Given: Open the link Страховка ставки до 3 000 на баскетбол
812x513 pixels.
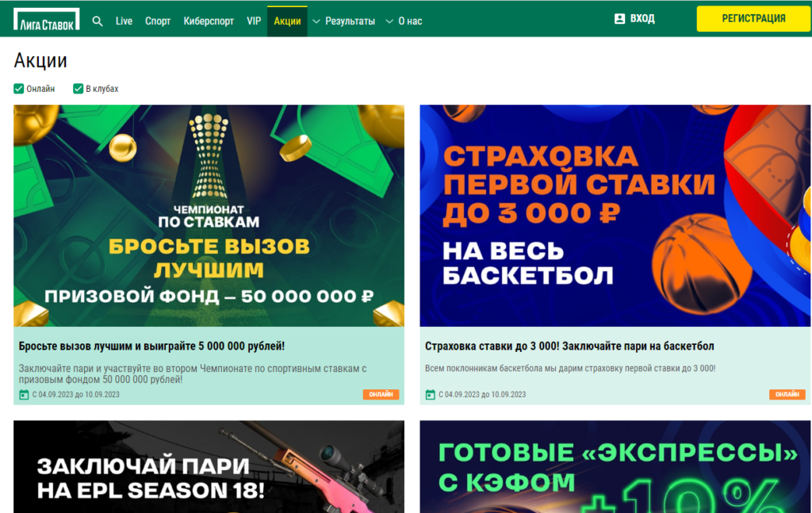Looking at the screenshot, I should click(x=569, y=346).
